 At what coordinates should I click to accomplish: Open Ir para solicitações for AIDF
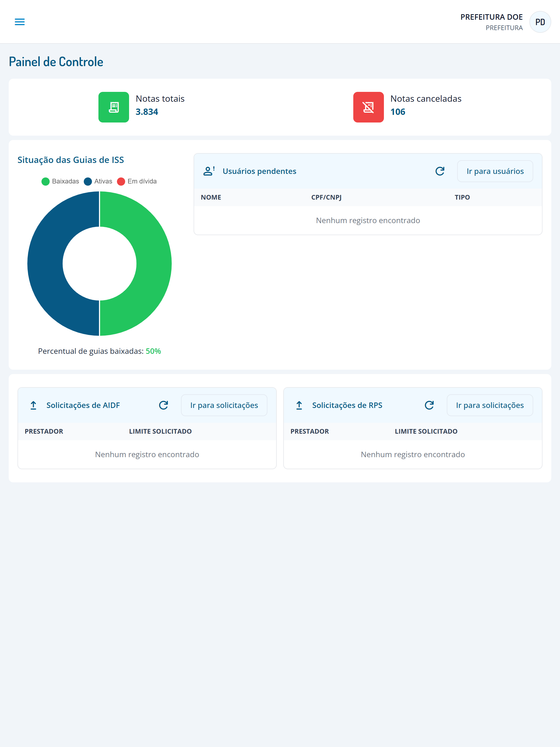click(224, 405)
